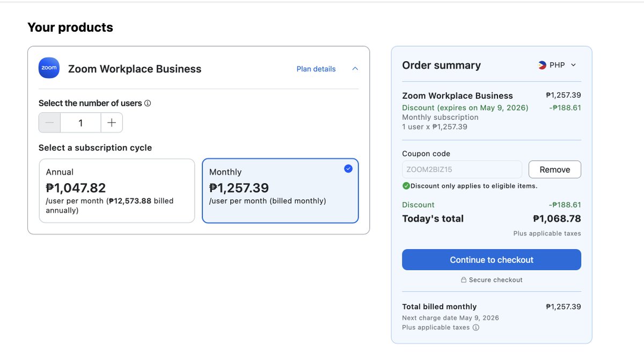Viewport: 644px width, 362px height.
Task: Click the Zoom Workplace Business heading
Action: coord(135,69)
